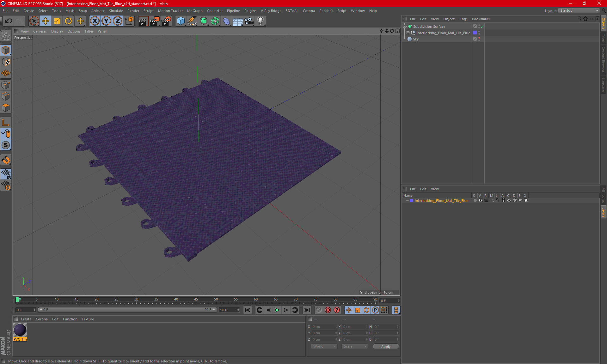607x364 pixels.
Task: Open material manager Create menu
Action: [x=26, y=319]
